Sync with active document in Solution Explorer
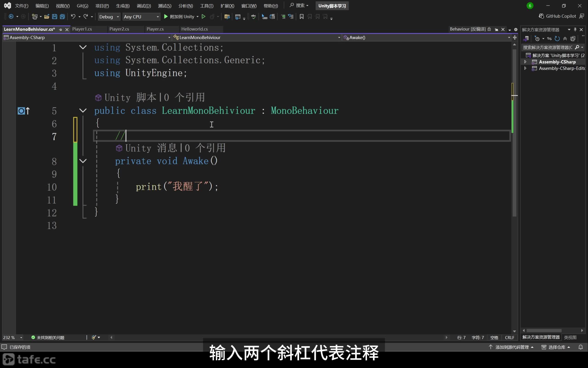 [x=549, y=38]
